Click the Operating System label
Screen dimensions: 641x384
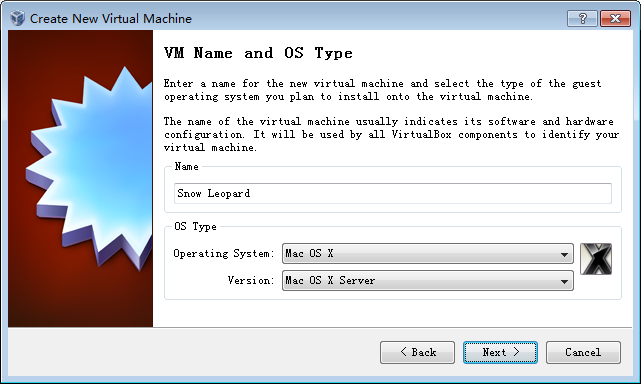224,254
